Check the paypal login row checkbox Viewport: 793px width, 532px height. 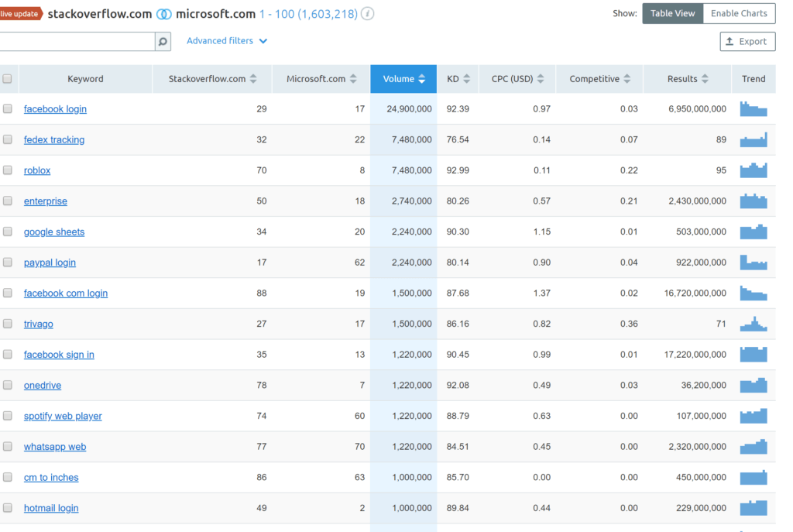[7, 263]
